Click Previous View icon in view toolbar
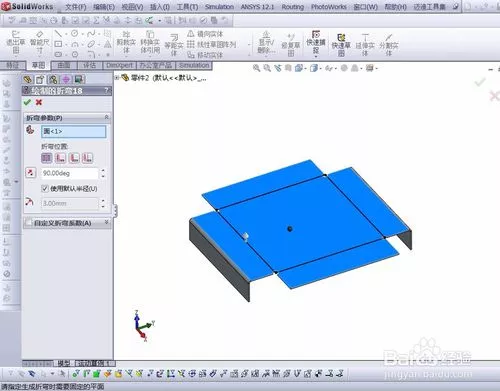Viewport: 500px width, 391px height. pyautogui.click(x=278, y=68)
